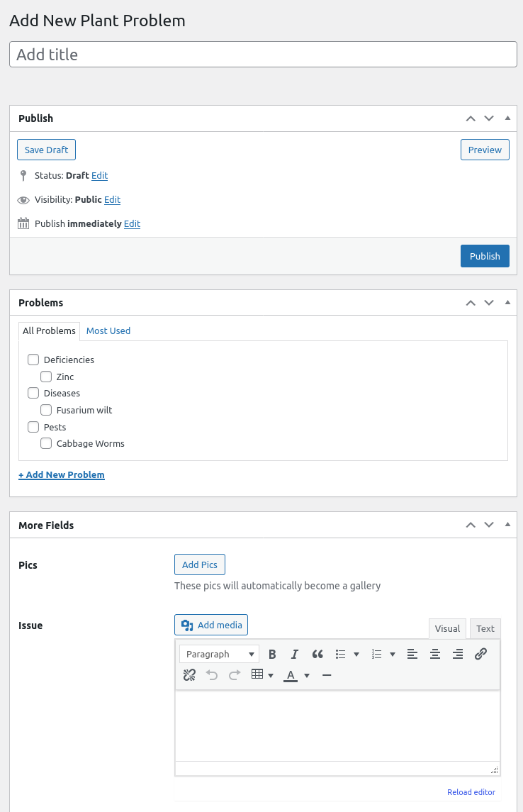Image resolution: width=523 pixels, height=812 pixels.
Task: Open the Paragraph format dropdown
Action: click(x=220, y=655)
